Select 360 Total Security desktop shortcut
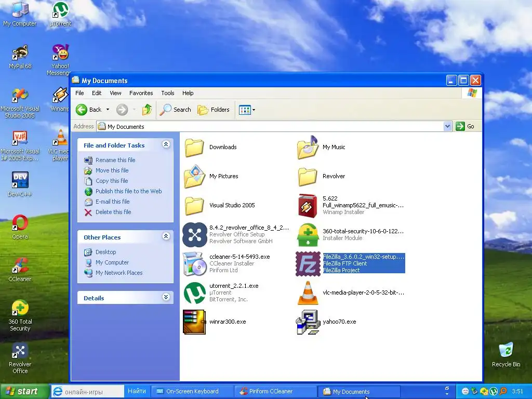This screenshot has height=399, width=532. tap(20, 315)
